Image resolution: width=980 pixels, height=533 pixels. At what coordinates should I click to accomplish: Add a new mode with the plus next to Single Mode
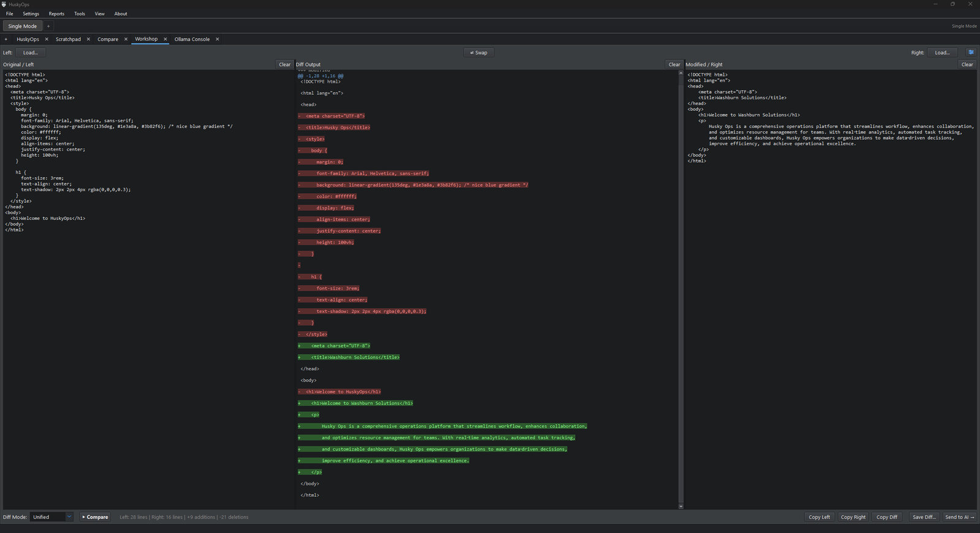tap(48, 26)
